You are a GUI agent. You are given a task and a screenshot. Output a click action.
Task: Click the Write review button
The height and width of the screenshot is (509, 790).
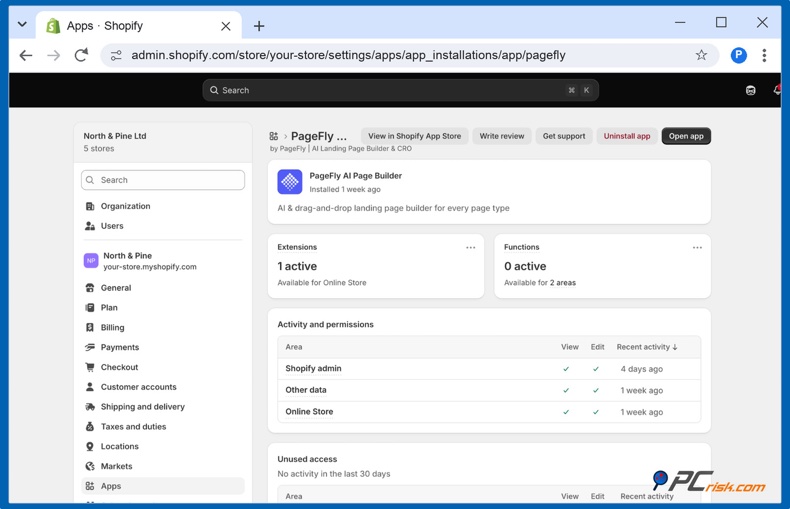(x=502, y=136)
